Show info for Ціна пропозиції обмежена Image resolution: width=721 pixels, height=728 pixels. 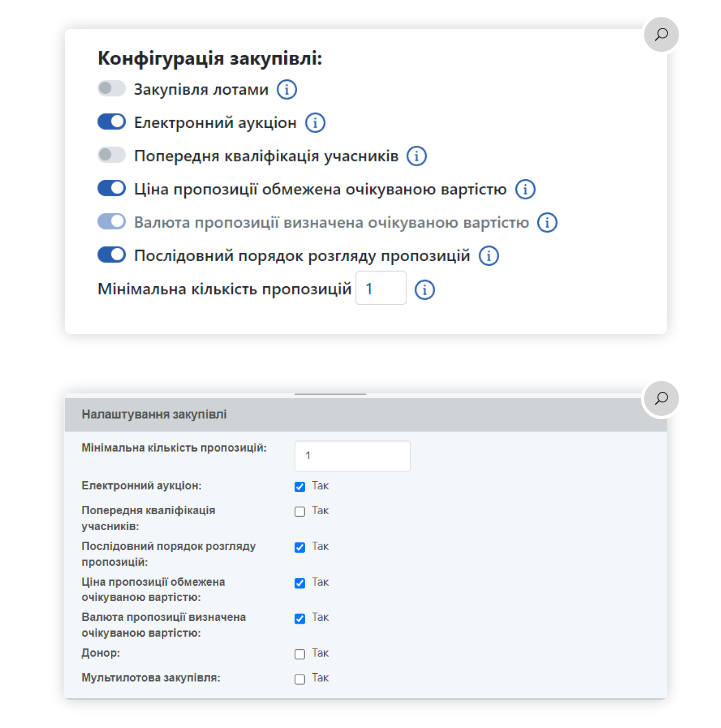point(525,189)
